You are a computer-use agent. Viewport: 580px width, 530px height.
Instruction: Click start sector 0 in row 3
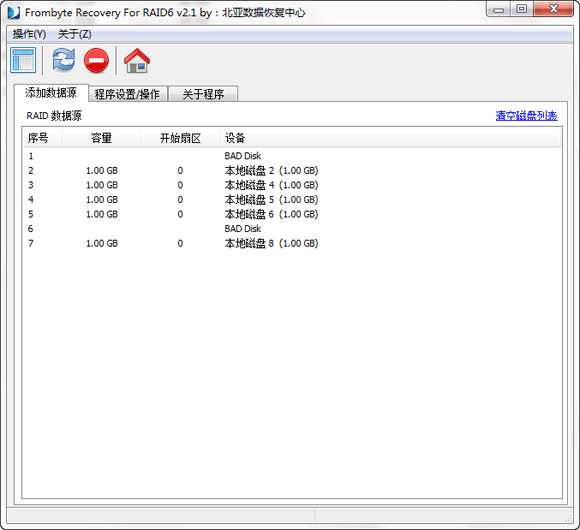pos(180,185)
